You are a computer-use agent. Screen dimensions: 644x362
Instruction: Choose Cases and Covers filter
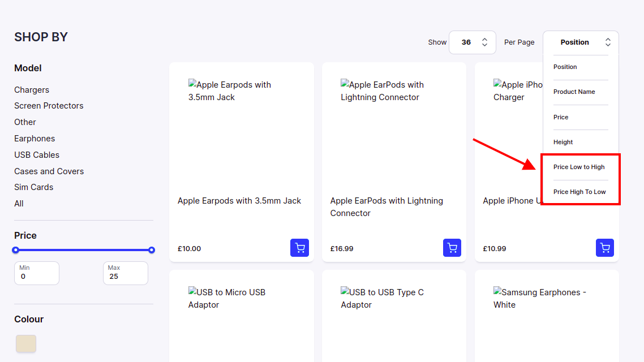[49, 171]
